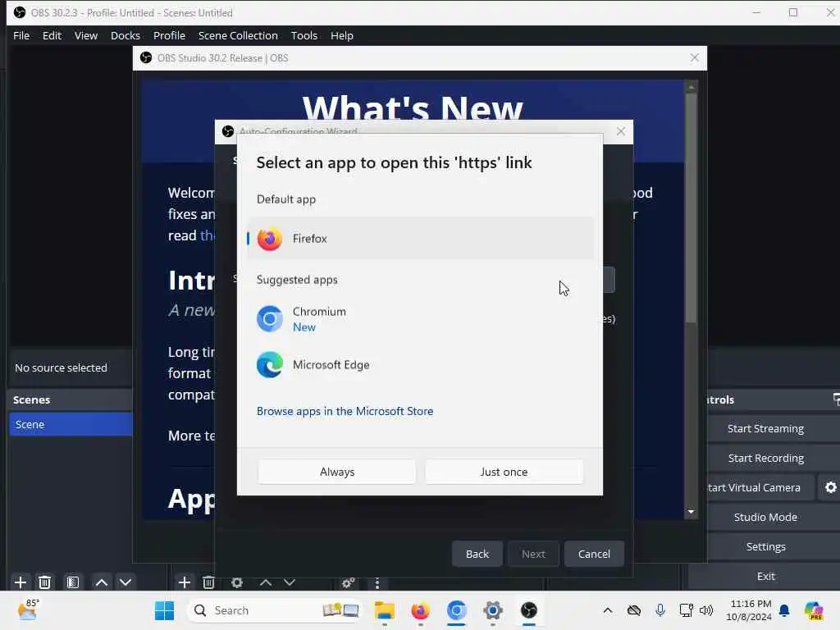Open the File menu
The height and width of the screenshot is (630, 840).
[21, 35]
